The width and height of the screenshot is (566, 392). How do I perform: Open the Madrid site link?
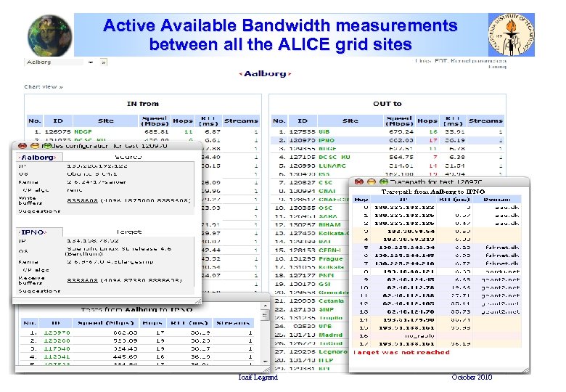(330, 335)
